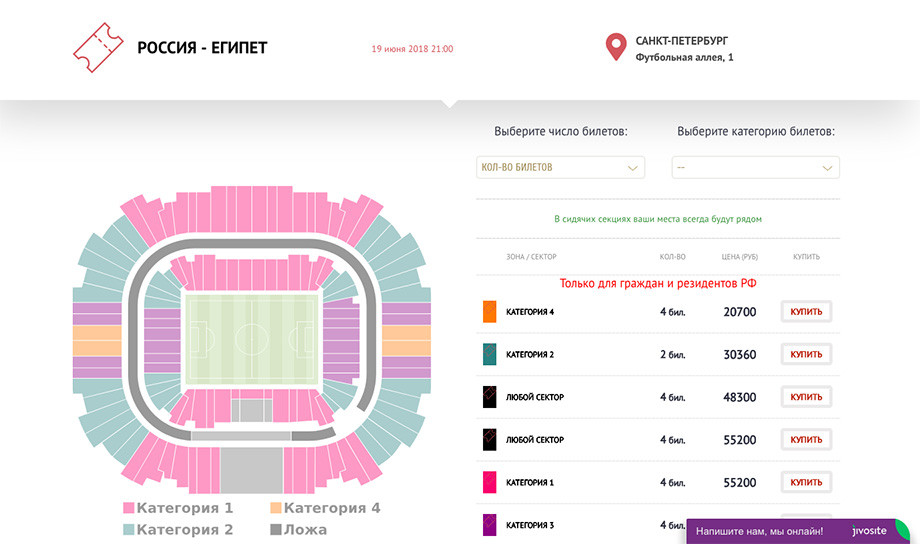Click the red ticket logo icon

pos(96,48)
